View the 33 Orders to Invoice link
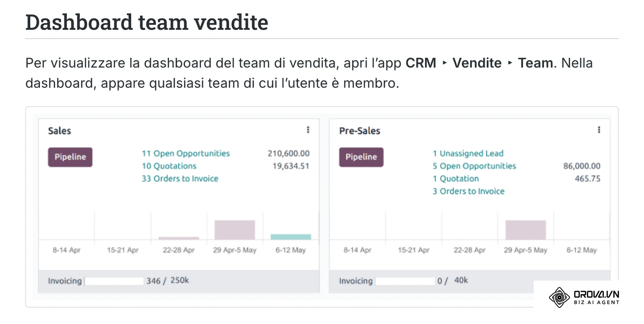 (x=180, y=178)
